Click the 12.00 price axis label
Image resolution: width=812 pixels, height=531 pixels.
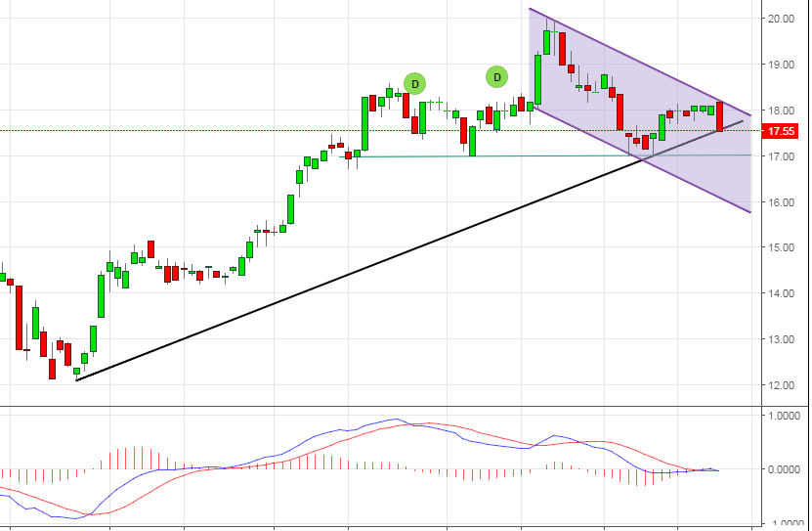[782, 385]
